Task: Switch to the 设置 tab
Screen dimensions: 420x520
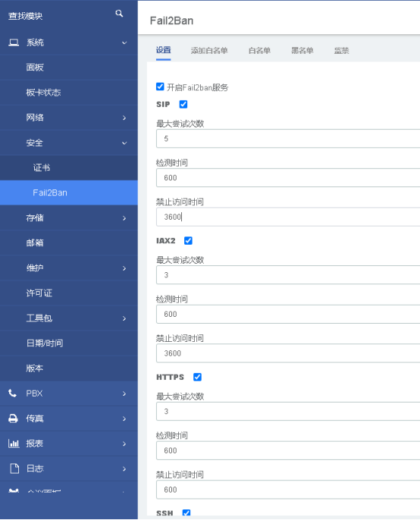Action: (x=163, y=50)
